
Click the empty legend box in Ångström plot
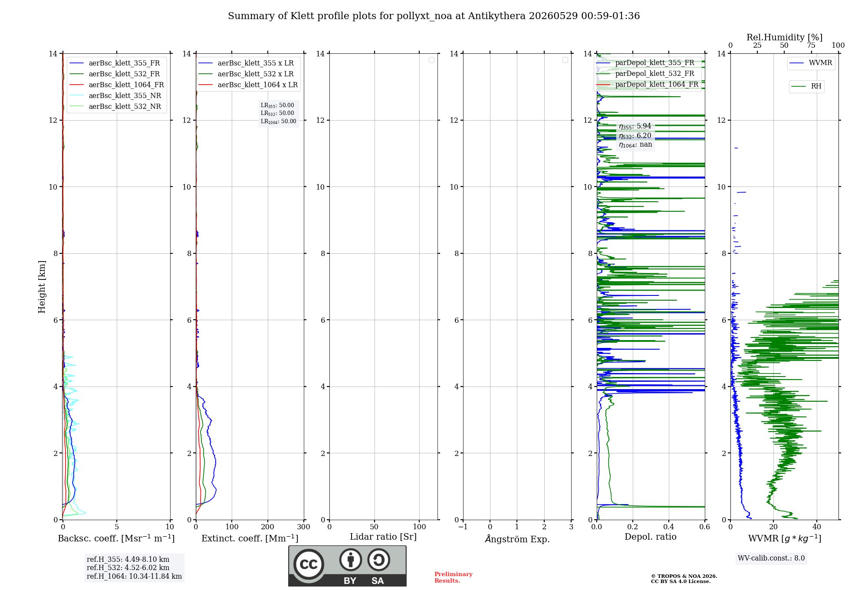(565, 60)
